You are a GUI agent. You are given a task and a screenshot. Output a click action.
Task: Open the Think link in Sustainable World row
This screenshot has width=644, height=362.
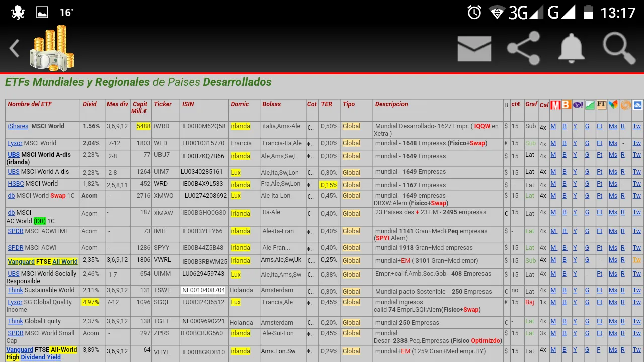pyautogui.click(x=15, y=290)
